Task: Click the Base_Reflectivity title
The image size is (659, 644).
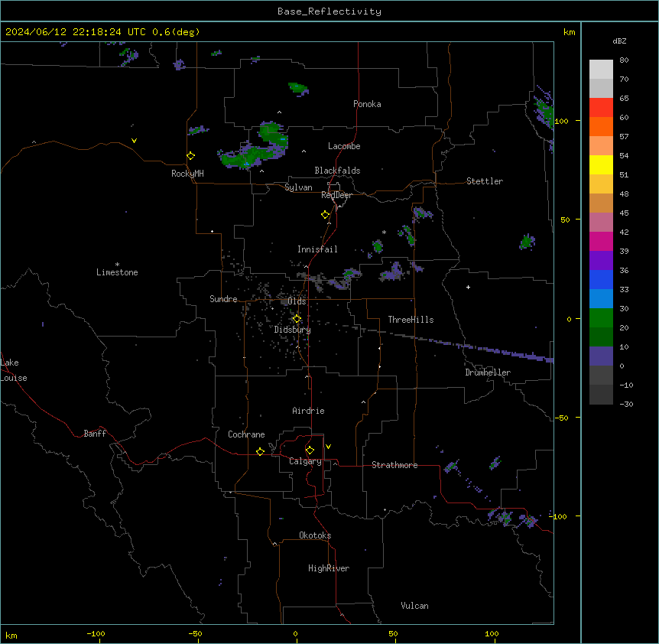Action: 329,11
